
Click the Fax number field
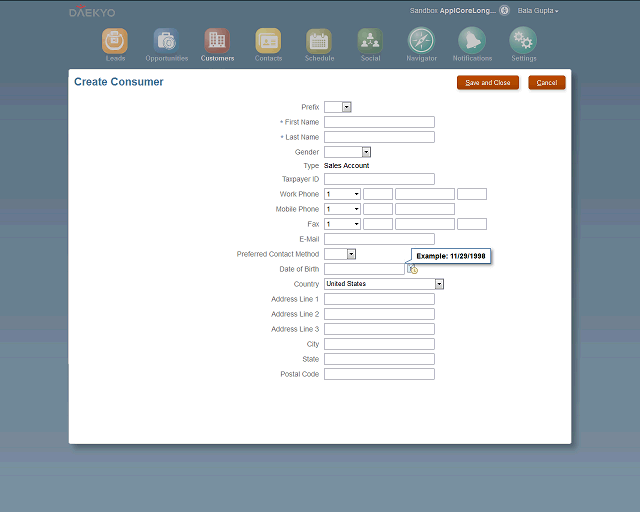425,224
